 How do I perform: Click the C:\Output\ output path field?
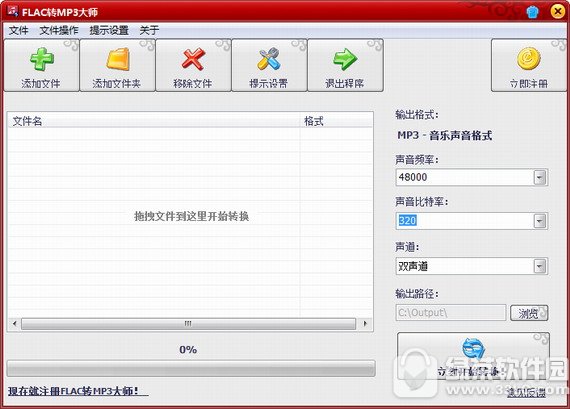[x=451, y=313]
